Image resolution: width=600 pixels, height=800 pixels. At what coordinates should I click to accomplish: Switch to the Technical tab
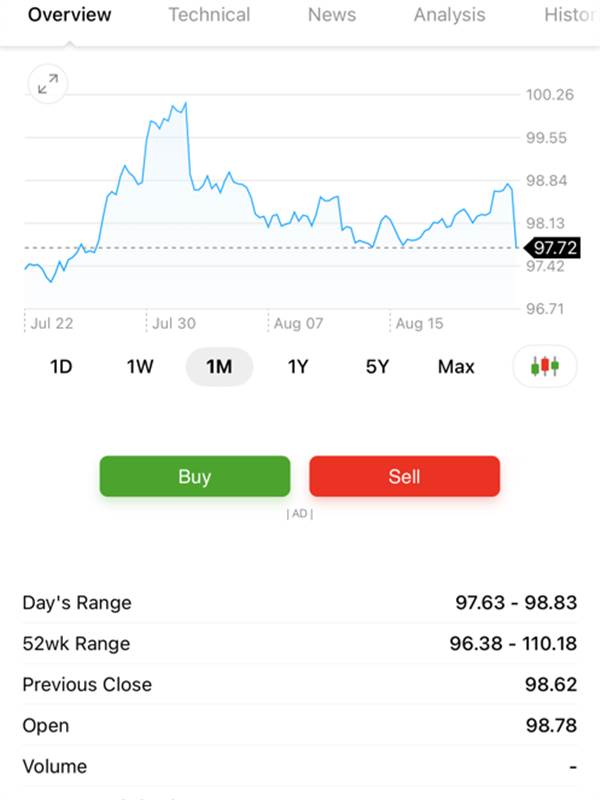click(x=209, y=15)
